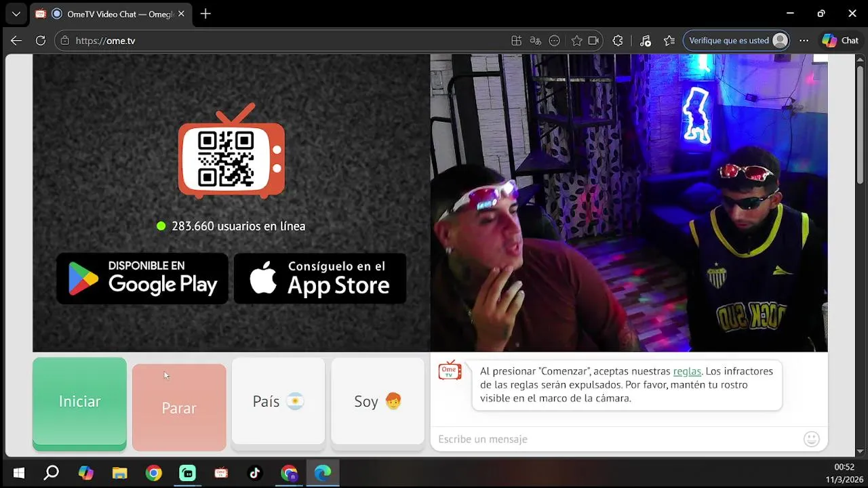
Task: Open green Streamlabs app in taskbar
Action: (x=188, y=473)
